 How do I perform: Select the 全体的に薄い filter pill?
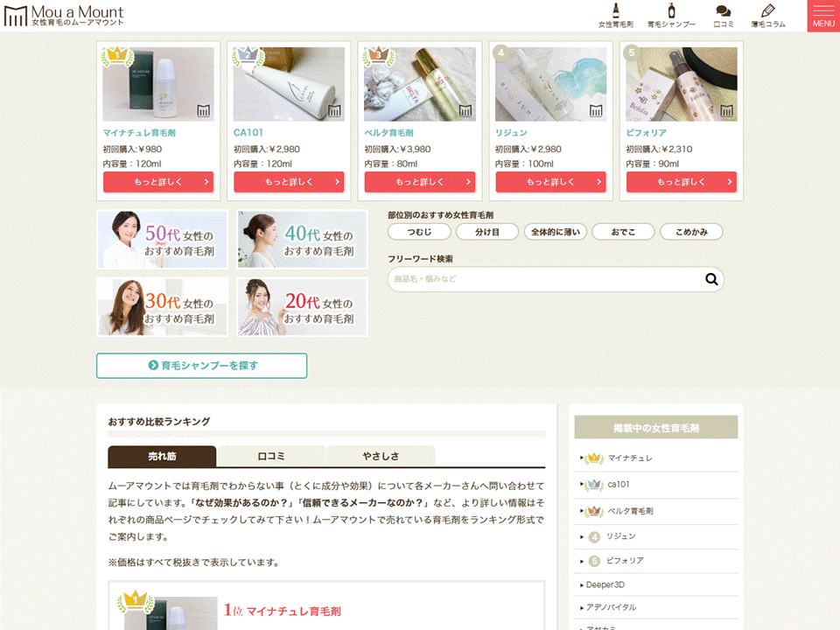pos(556,232)
